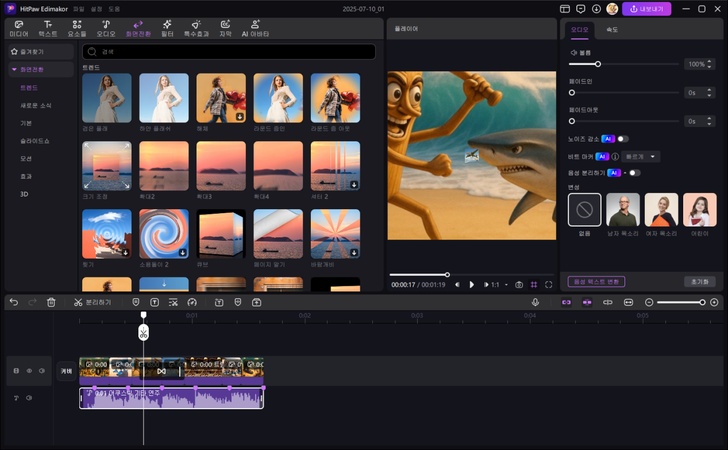Open the Elements (요소들) tab icon
The width and height of the screenshot is (728, 450).
(77, 25)
